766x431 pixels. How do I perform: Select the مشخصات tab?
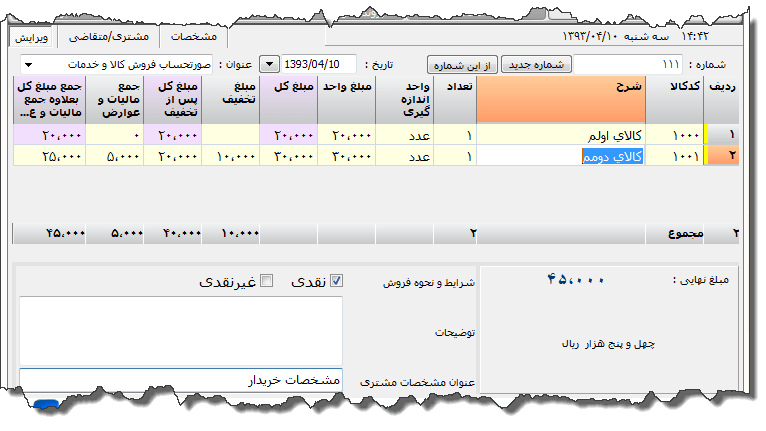click(194, 36)
